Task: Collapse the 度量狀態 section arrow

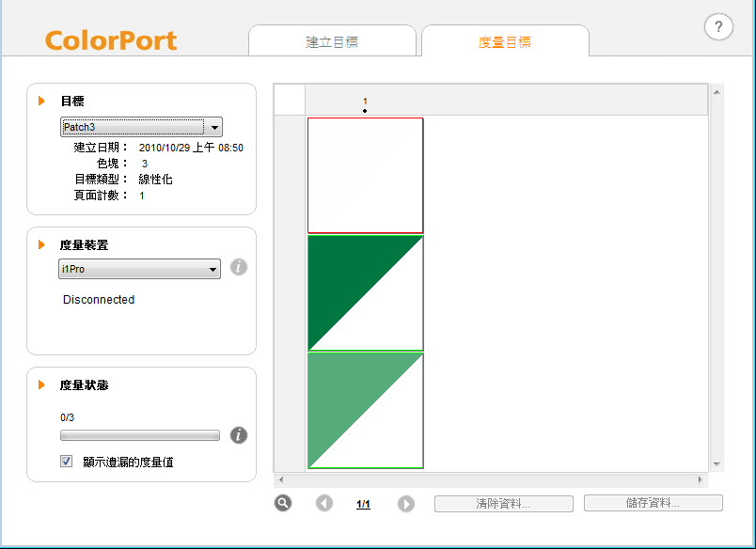Action: tap(41, 384)
